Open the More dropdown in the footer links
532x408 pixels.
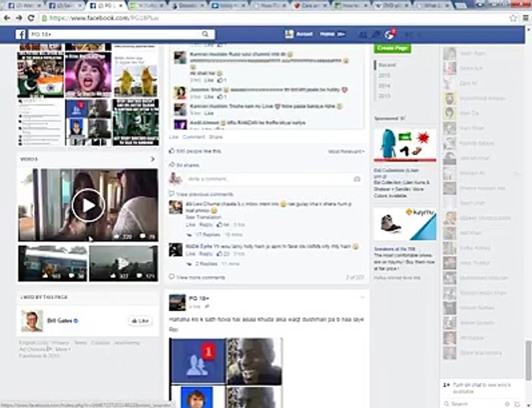coord(63,349)
